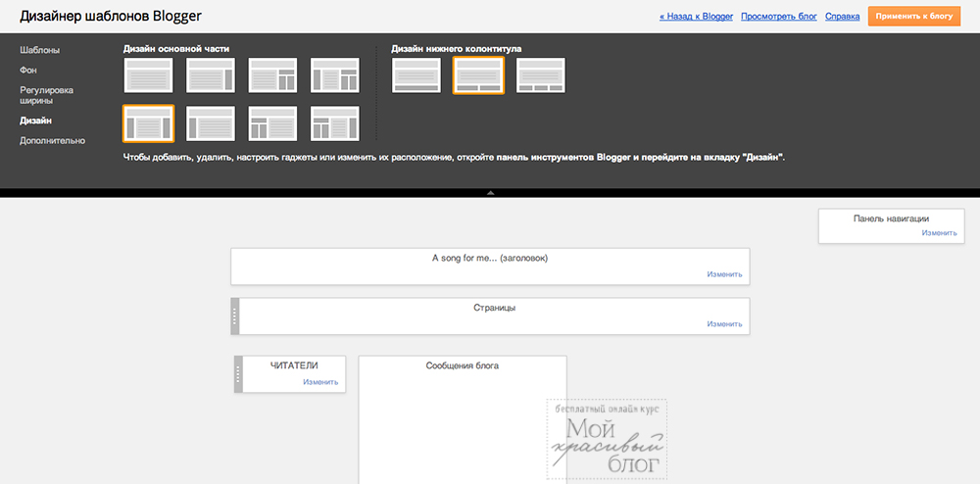Select body layout with no sidebars
Viewport: 980px width, 484px height.
tap(148, 74)
